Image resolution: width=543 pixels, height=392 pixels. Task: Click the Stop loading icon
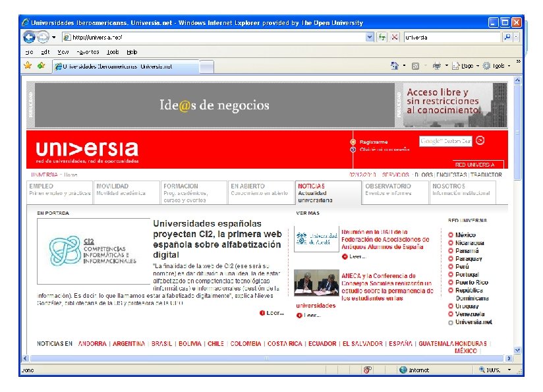pyautogui.click(x=395, y=37)
